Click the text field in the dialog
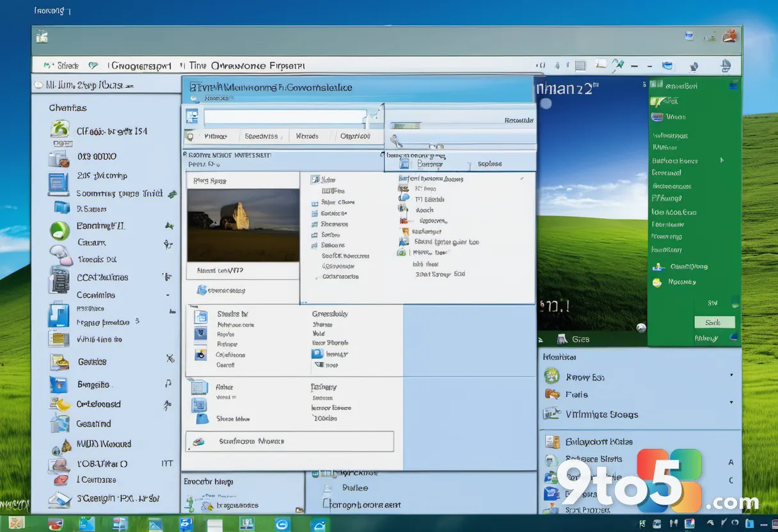The height and width of the screenshot is (532, 778). [285, 117]
